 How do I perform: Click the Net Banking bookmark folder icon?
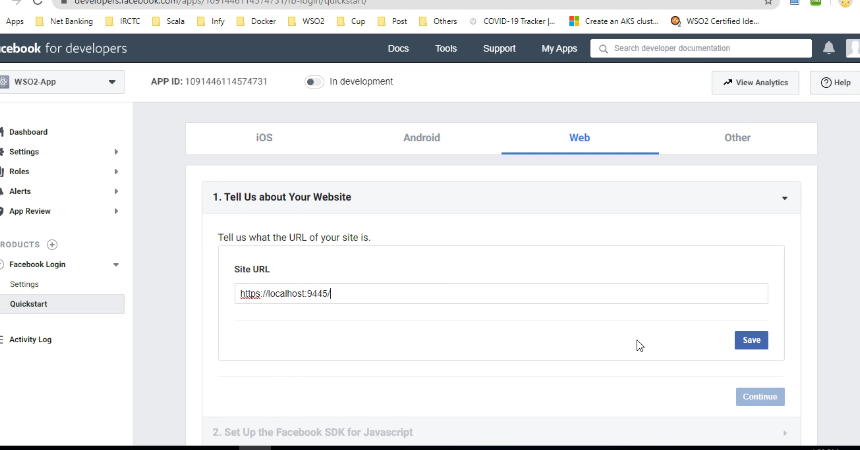coord(39,21)
